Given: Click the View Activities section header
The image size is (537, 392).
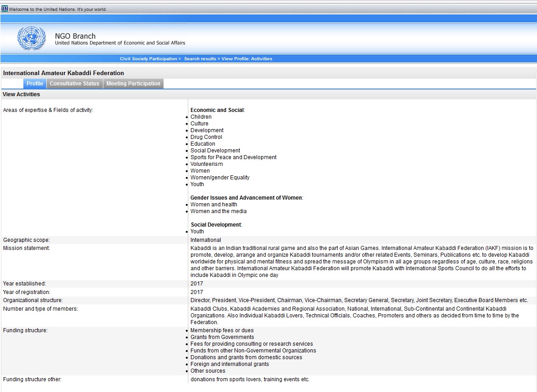Looking at the screenshot, I should click(21, 94).
